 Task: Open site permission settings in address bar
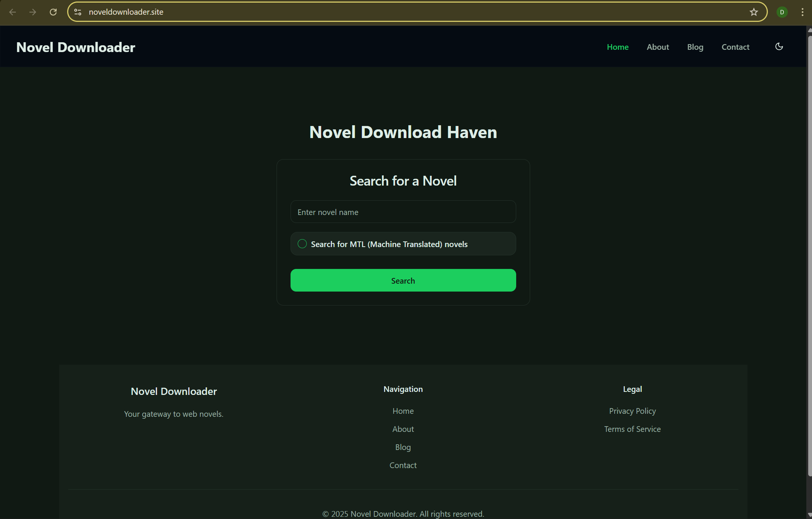(x=78, y=12)
